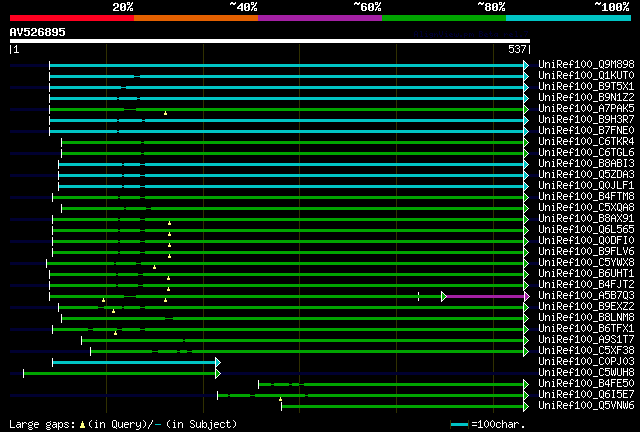Select the UniRef100_B8ABI3 label

(586, 164)
